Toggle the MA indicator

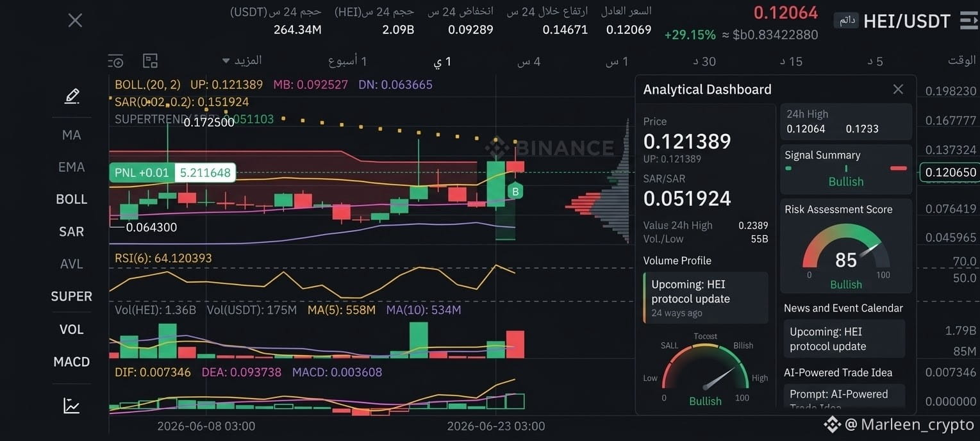[x=72, y=135]
